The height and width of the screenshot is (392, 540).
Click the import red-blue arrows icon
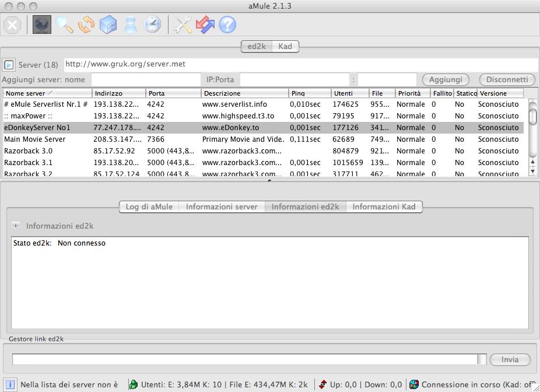click(205, 25)
